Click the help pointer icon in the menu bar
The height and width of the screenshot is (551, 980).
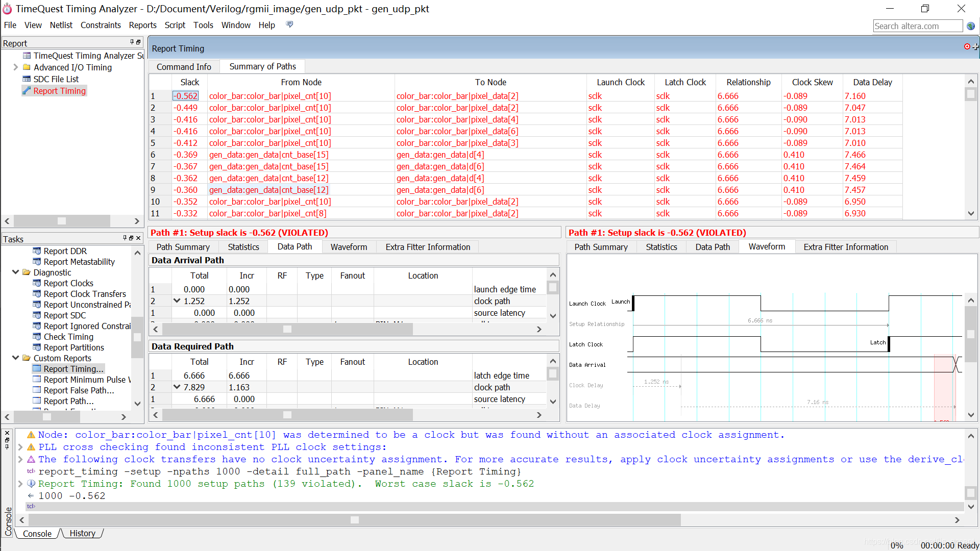pos(290,24)
